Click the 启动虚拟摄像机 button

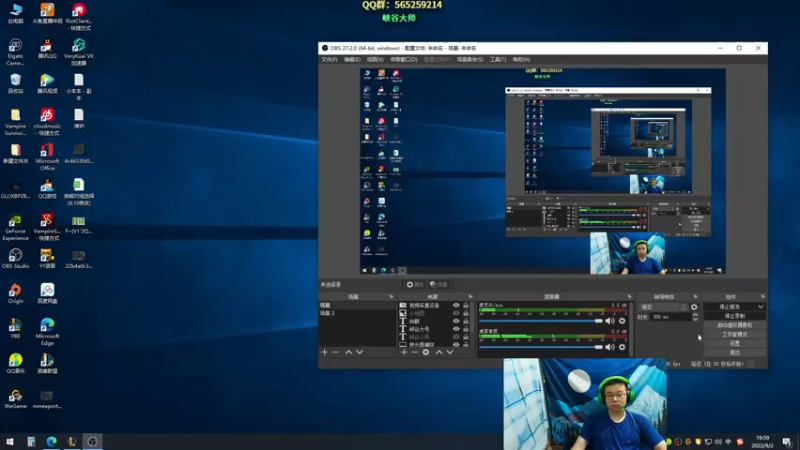pyautogui.click(x=735, y=325)
